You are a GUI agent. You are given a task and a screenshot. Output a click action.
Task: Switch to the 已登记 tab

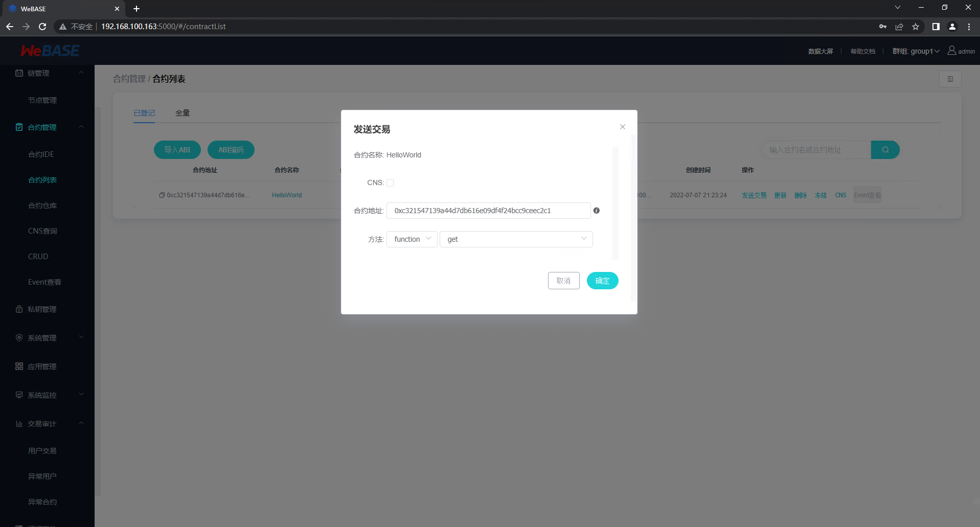144,113
